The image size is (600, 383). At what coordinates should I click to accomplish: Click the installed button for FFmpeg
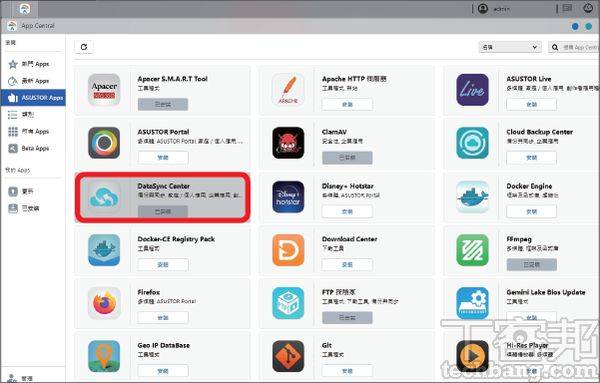pyautogui.click(x=532, y=264)
